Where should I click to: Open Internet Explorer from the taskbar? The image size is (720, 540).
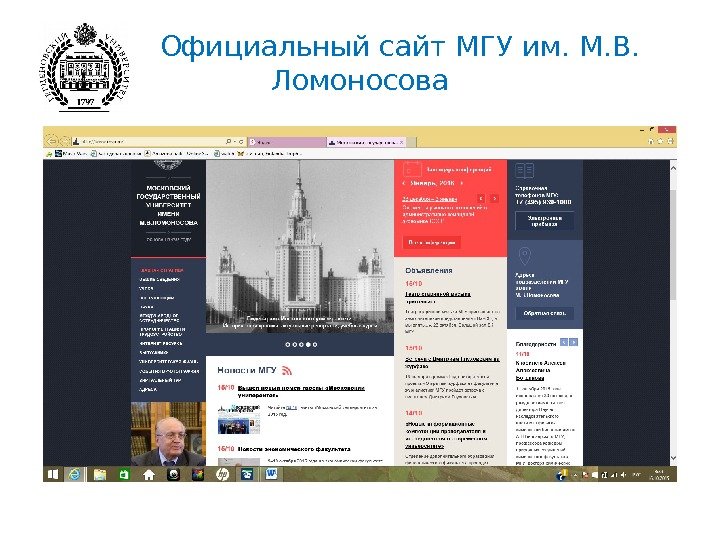click(74, 474)
